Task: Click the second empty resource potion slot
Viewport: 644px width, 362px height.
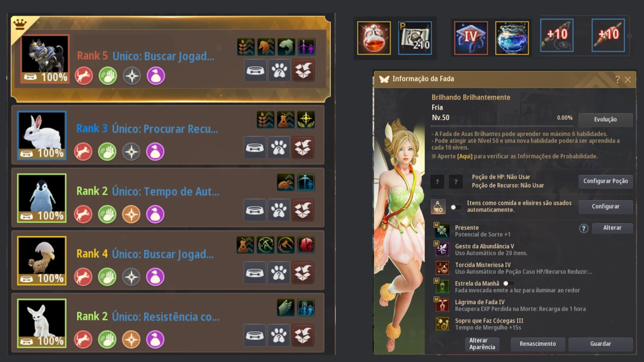Action: [455, 181]
